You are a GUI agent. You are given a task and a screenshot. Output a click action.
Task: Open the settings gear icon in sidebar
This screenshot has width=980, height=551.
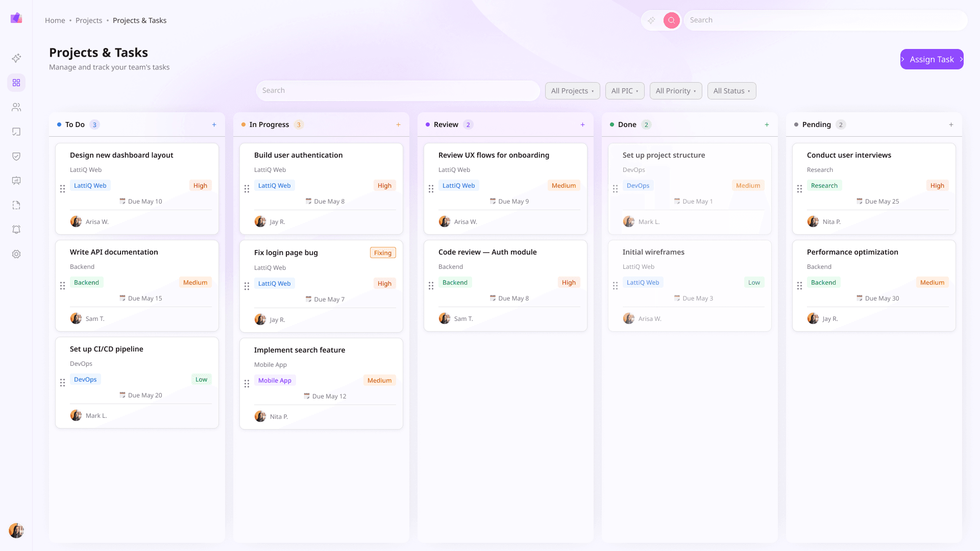coord(16,254)
